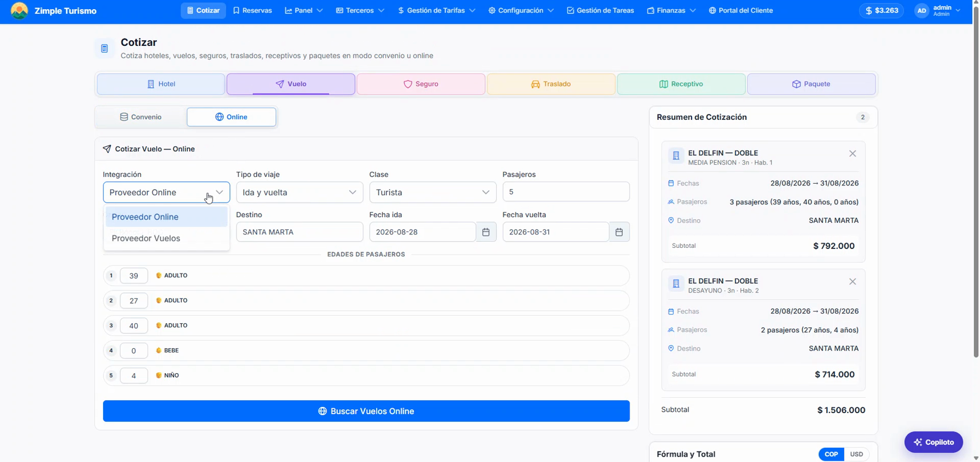This screenshot has height=462, width=980.
Task: Click the $3.263 balance badge
Action: 881,10
